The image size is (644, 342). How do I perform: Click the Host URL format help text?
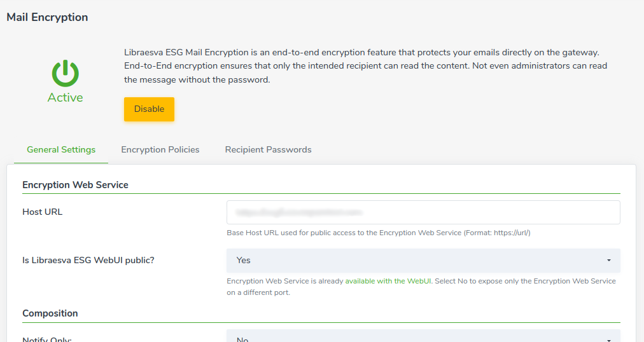click(379, 233)
